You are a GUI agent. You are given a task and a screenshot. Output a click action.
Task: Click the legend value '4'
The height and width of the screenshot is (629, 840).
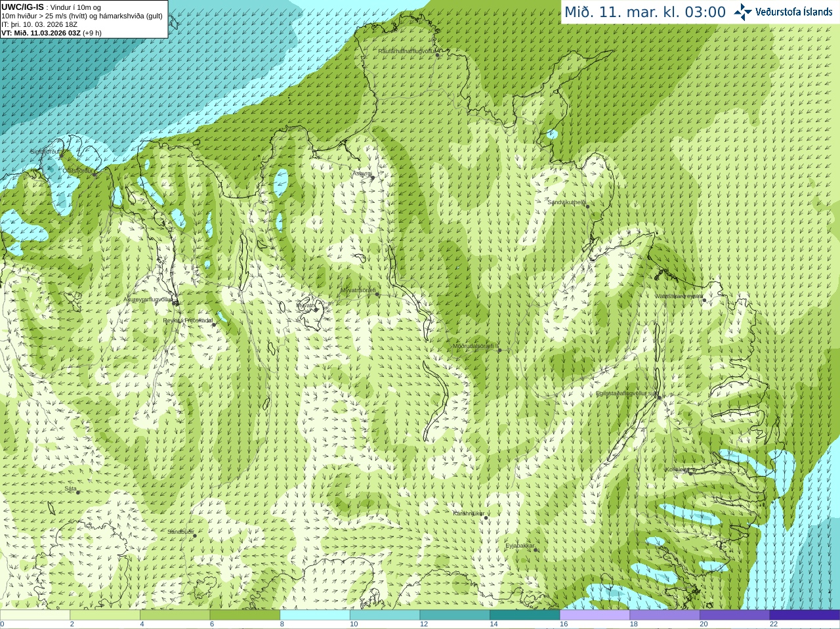(142, 624)
